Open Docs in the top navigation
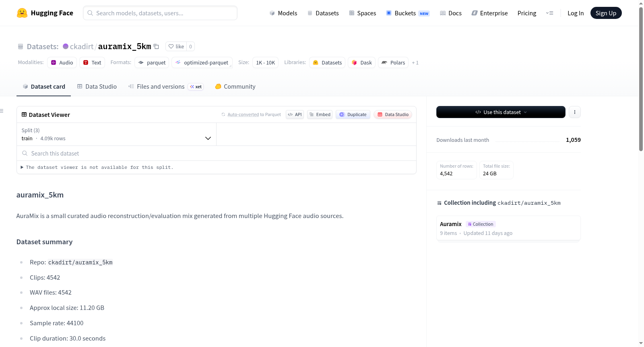This screenshot has height=347, width=644. (450, 13)
